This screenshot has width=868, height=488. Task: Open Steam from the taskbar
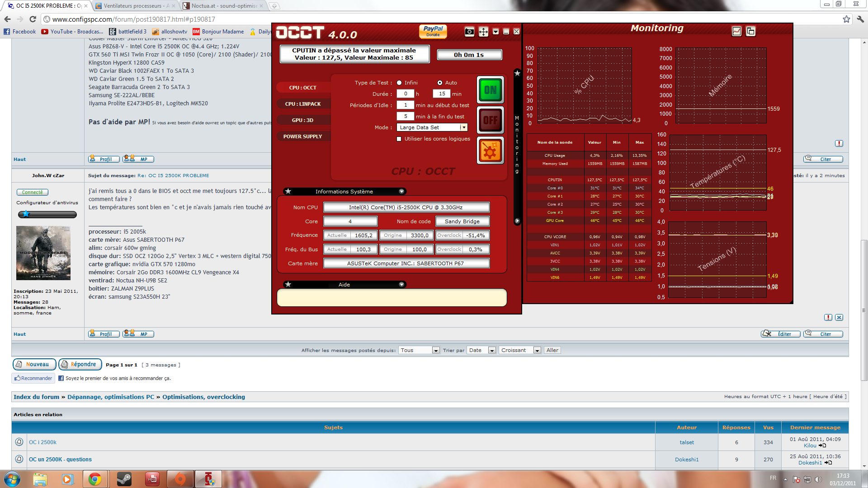[124, 479]
